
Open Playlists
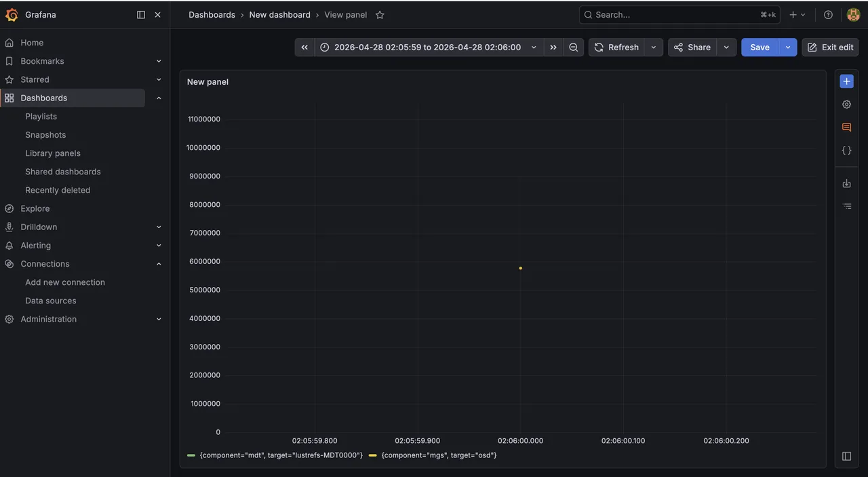pyautogui.click(x=41, y=117)
